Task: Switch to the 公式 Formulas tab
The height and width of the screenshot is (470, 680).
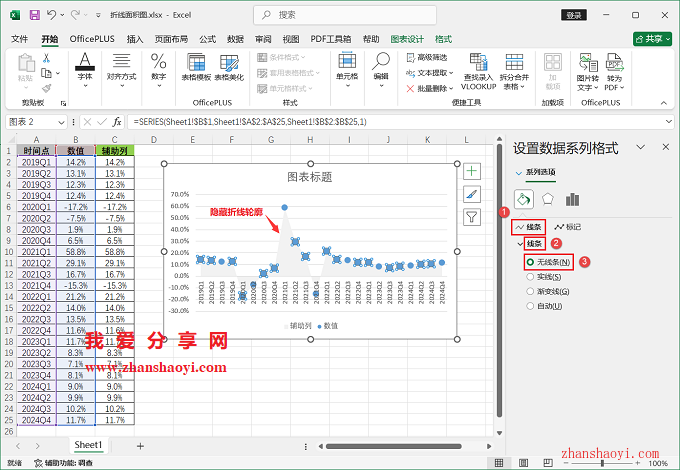Action: tap(207, 39)
